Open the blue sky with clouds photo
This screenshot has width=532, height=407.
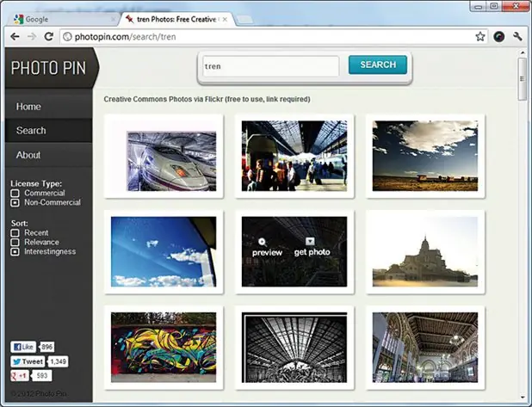[x=164, y=252]
